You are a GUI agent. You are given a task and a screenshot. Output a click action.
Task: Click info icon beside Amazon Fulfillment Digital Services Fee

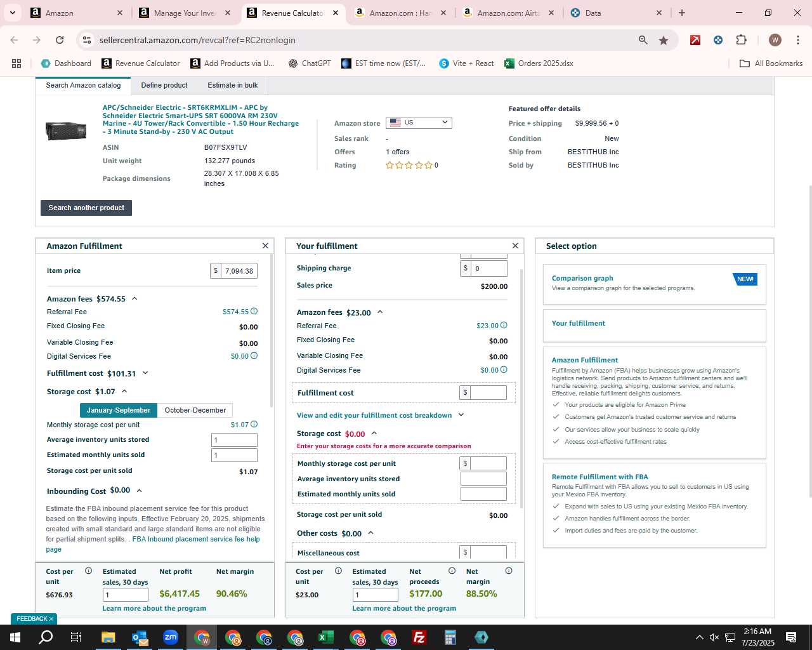tap(254, 355)
